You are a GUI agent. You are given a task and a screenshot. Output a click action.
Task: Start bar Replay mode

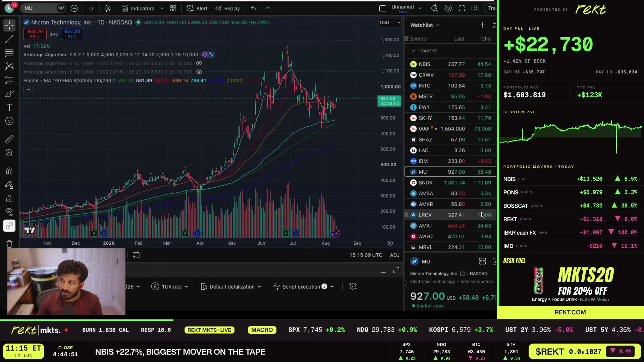pos(228,8)
